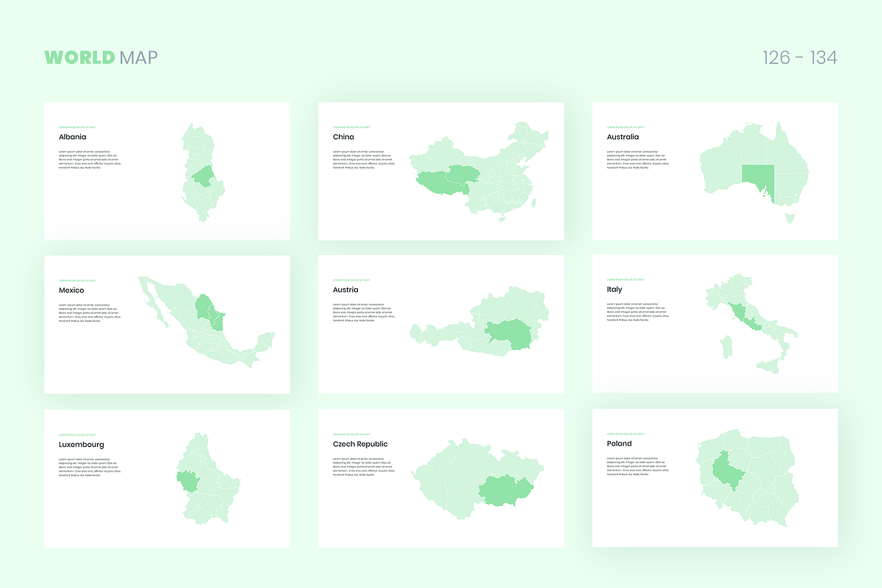The width and height of the screenshot is (882, 588).
Task: Select the "Italy" slide title
Action: click(x=614, y=290)
